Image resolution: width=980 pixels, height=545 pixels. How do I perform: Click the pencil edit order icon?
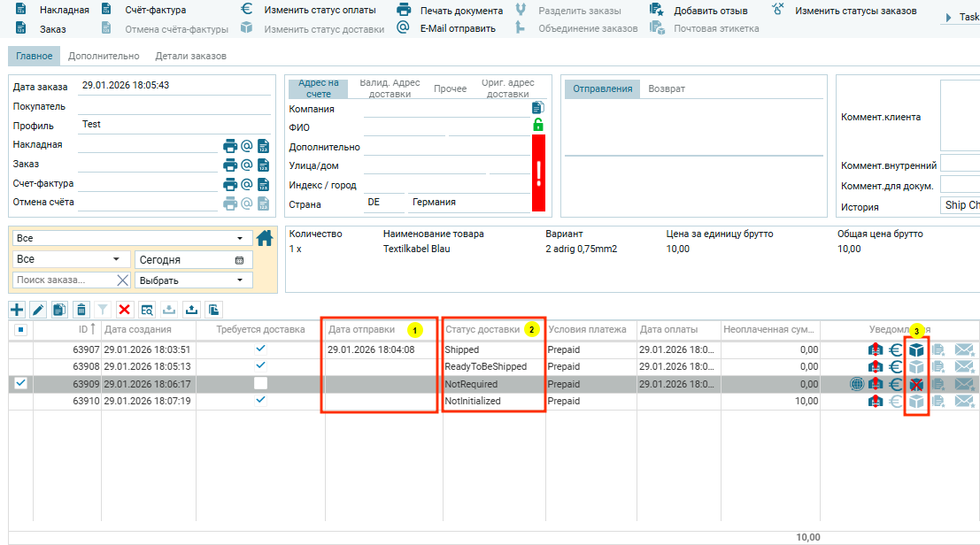pos(38,310)
